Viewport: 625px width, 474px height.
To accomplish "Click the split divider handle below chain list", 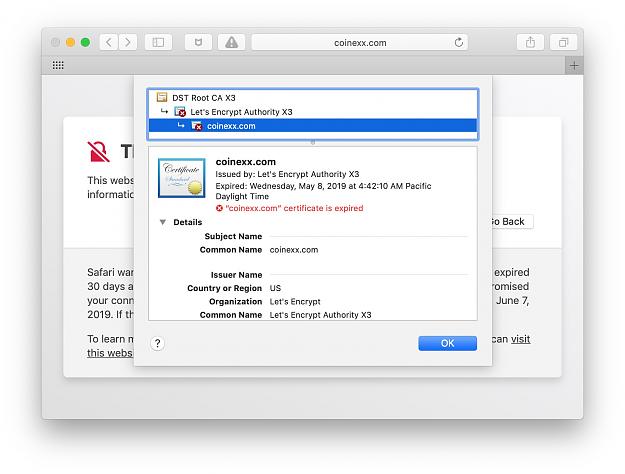I will pos(313,142).
